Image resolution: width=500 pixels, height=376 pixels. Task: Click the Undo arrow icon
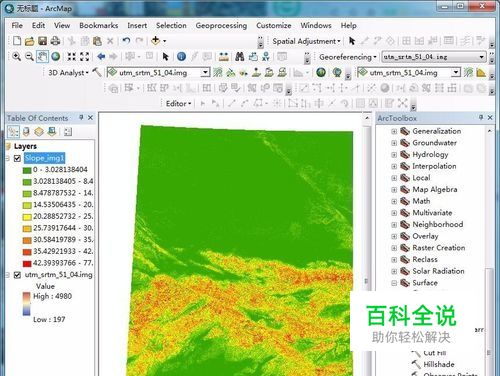coord(126,41)
